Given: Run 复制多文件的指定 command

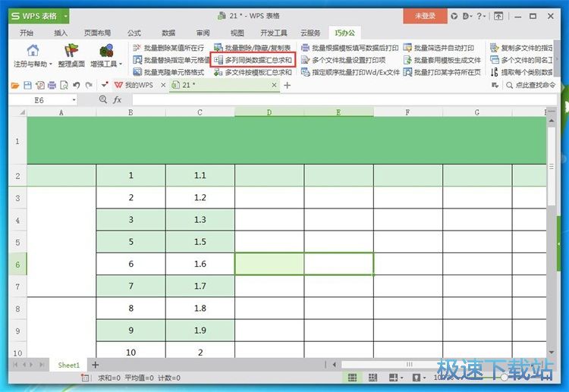Looking at the screenshot, I should [x=521, y=48].
